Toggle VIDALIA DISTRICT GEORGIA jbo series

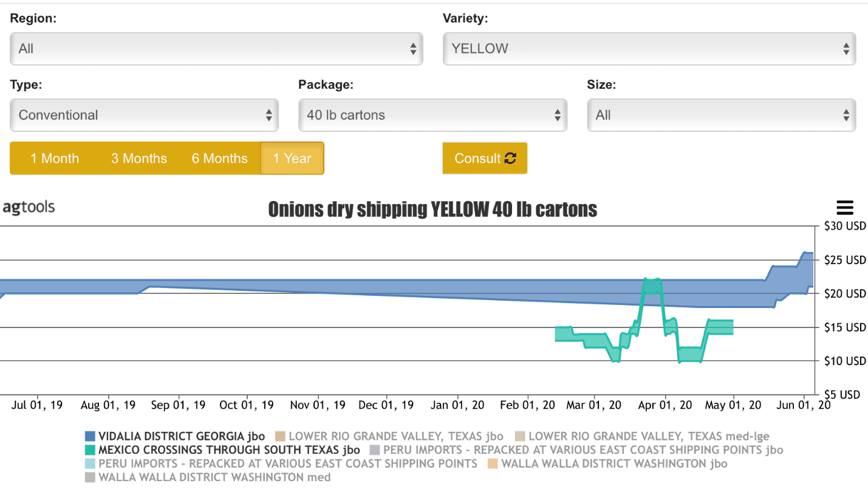[182, 436]
